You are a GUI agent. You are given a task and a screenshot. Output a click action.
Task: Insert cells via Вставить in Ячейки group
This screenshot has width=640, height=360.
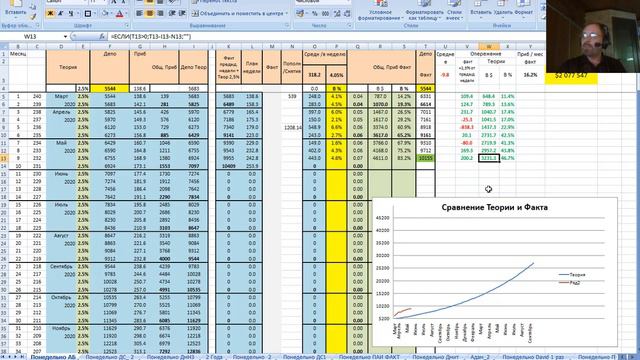click(x=480, y=9)
